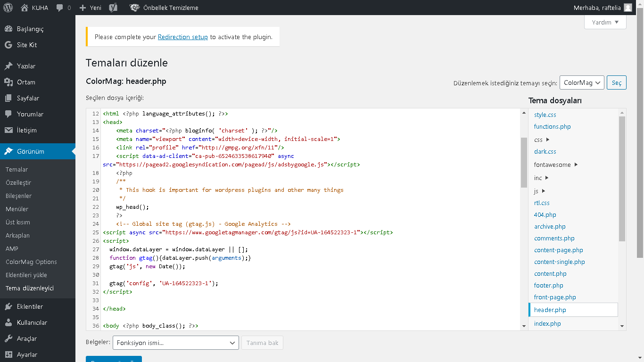Open content.php in theme files
The height and width of the screenshot is (362, 644).
(x=550, y=273)
